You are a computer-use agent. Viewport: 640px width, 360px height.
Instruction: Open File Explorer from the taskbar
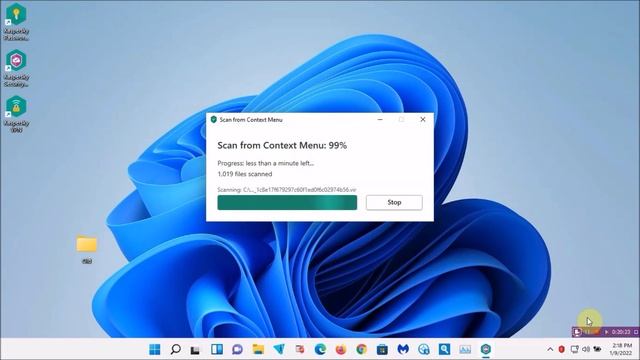(x=258, y=349)
